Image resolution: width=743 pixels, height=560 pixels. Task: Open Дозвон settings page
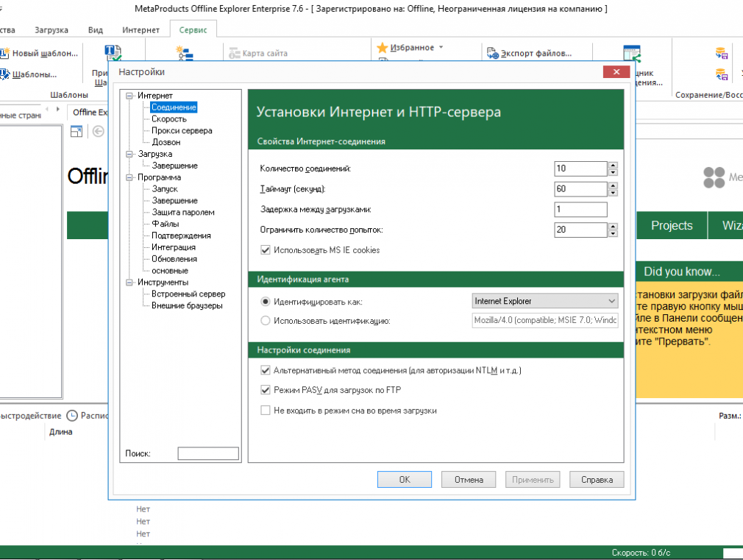pos(166,142)
